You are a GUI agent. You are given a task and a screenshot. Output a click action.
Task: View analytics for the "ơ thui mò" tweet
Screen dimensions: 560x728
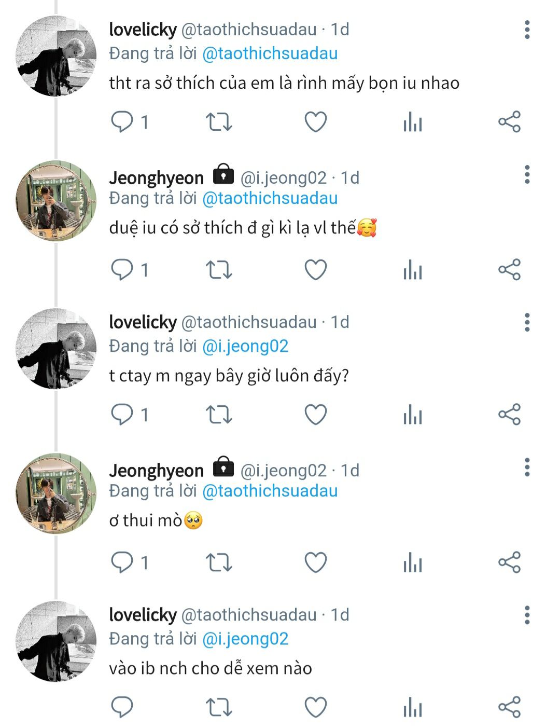click(413, 563)
